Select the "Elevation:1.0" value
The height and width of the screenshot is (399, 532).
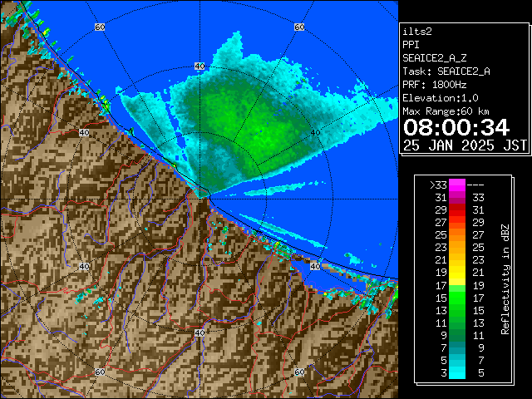click(x=441, y=98)
